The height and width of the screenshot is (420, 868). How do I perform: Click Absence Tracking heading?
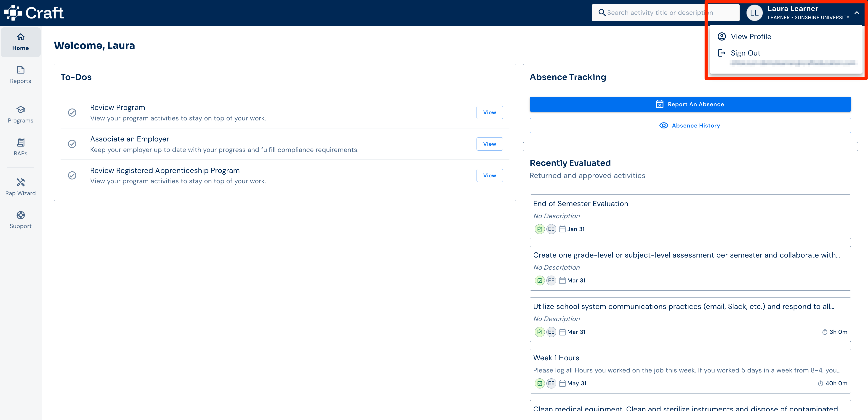[x=568, y=77]
